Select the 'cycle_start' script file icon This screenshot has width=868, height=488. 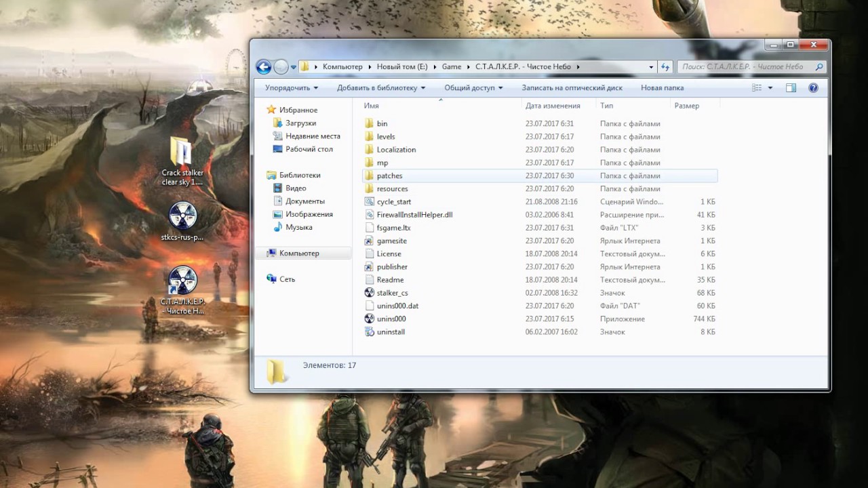(369, 201)
